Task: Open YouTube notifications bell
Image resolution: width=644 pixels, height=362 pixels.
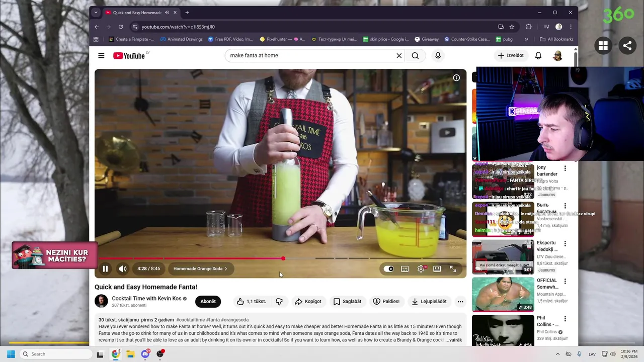Action: (x=538, y=56)
